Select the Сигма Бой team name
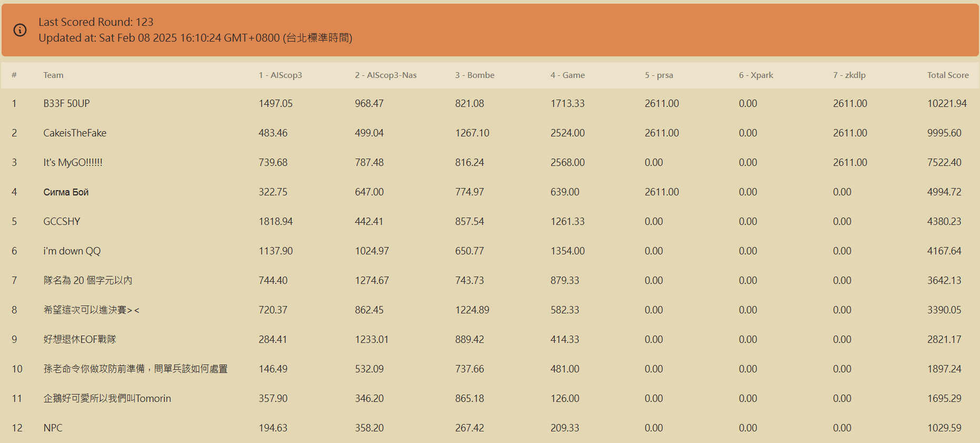Image resolution: width=980 pixels, height=443 pixels. pyautogui.click(x=66, y=192)
